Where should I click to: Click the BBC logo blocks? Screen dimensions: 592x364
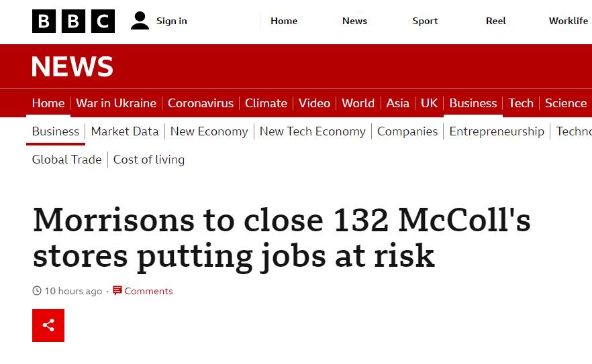73,21
